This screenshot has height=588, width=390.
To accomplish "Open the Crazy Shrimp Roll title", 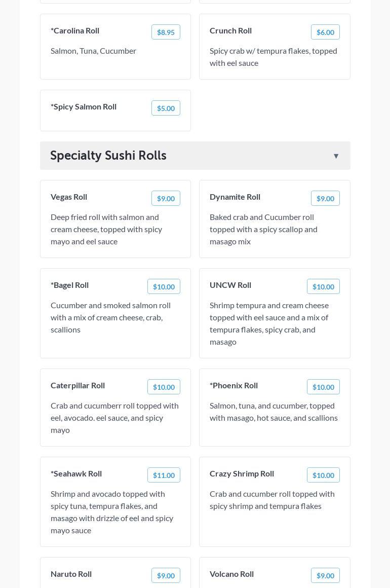I will pyautogui.click(x=242, y=473).
